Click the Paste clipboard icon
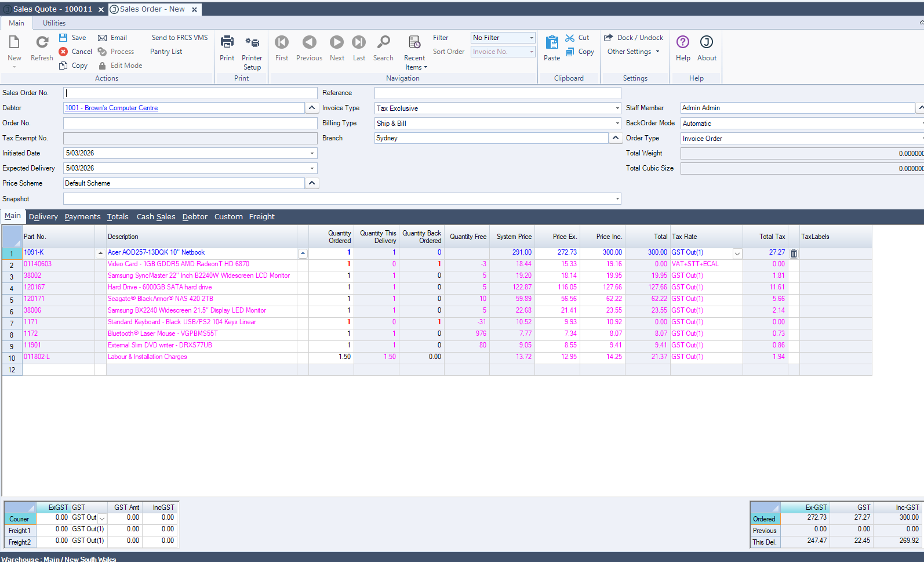 click(x=552, y=42)
